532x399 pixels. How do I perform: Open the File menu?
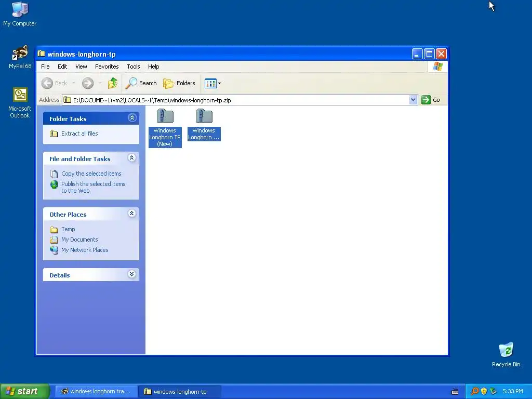coord(46,66)
